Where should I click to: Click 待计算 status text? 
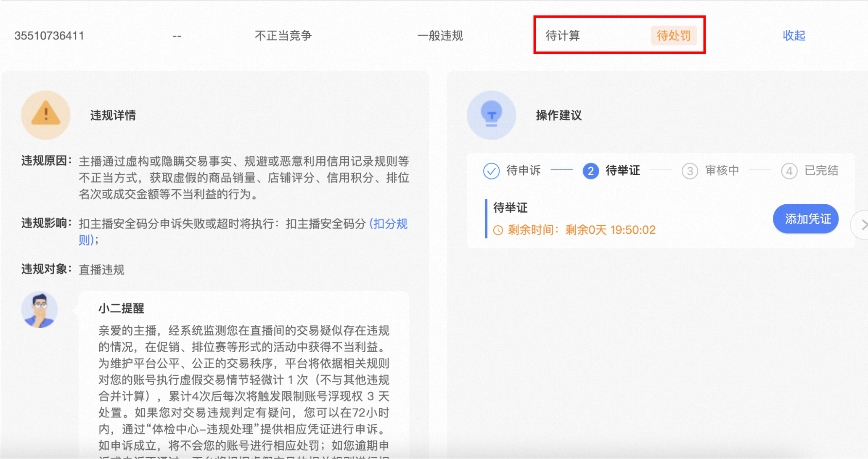[x=563, y=36]
